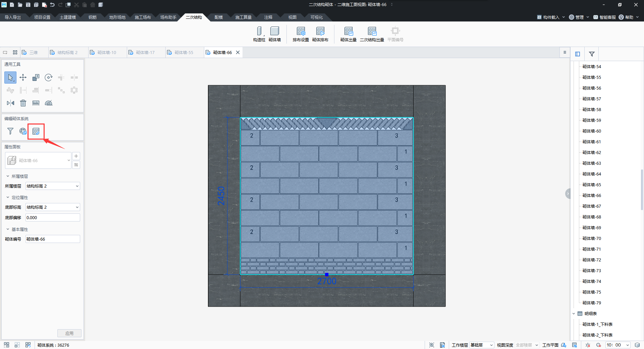Image resolution: width=644 pixels, height=349 pixels.
Task: Select the ruler distance measure tool
Action: [36, 103]
